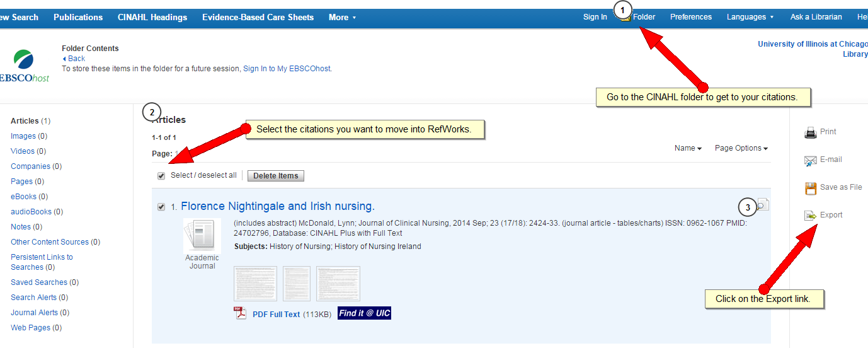868x348 pixels.
Task: Click the Delete Items button
Action: [276, 176]
